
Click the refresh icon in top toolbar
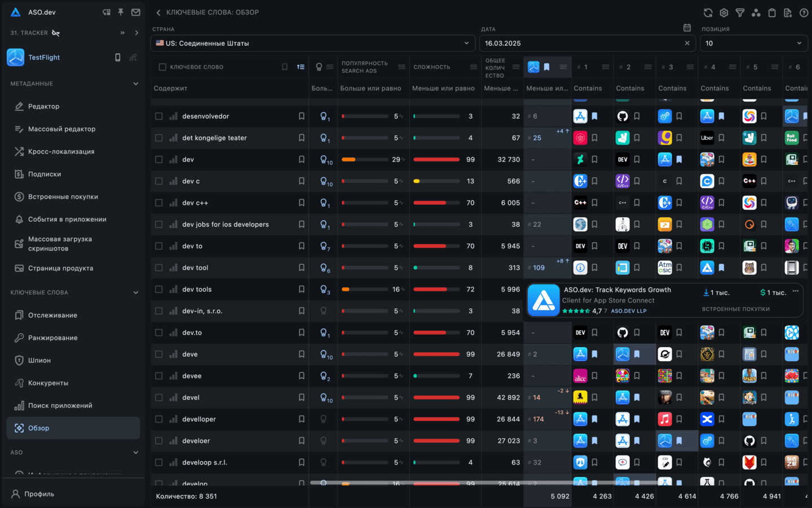(x=708, y=12)
